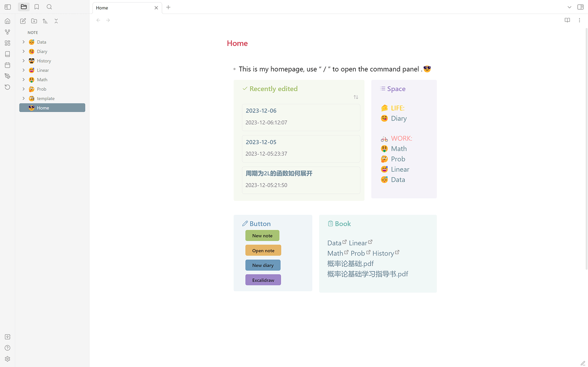Create a new folder in file explorer
Viewport: 588px width, 367px height.
pos(34,21)
